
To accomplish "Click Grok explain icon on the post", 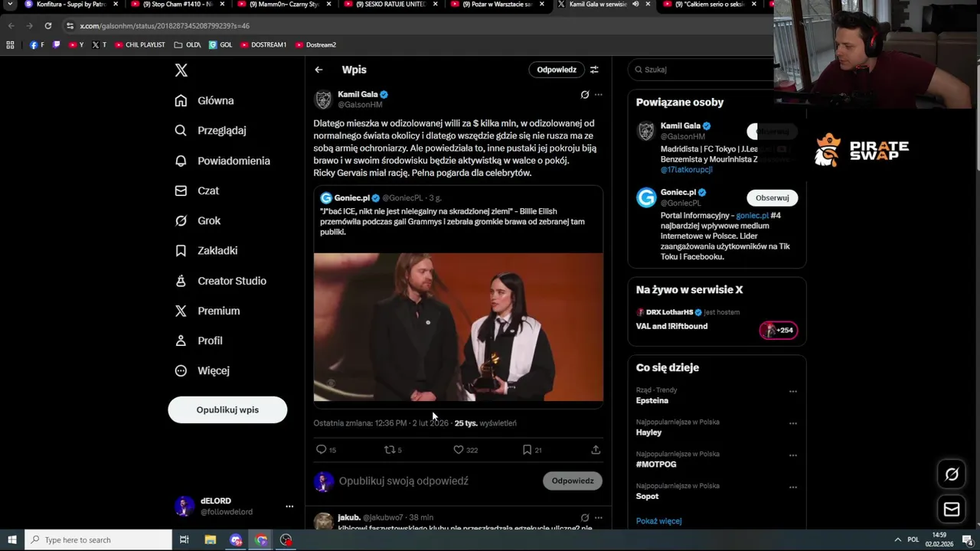I will (x=585, y=95).
